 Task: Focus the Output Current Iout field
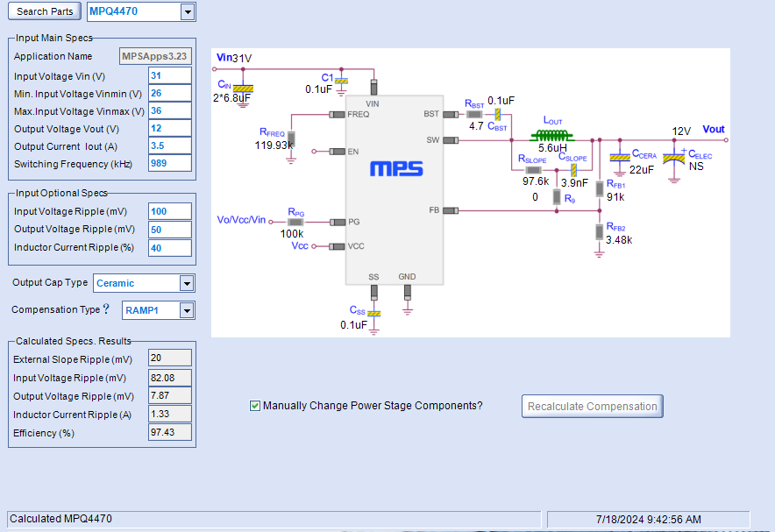coord(169,145)
